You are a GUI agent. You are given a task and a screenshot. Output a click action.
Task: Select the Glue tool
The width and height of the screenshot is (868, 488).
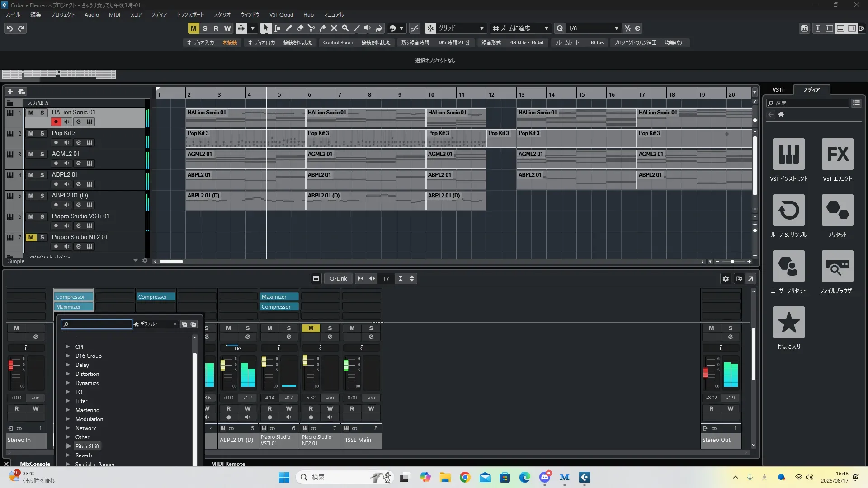click(x=323, y=28)
